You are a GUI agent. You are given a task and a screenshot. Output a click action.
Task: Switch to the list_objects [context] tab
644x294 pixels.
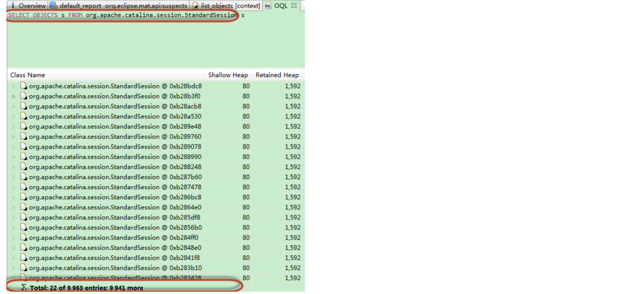[227, 5]
